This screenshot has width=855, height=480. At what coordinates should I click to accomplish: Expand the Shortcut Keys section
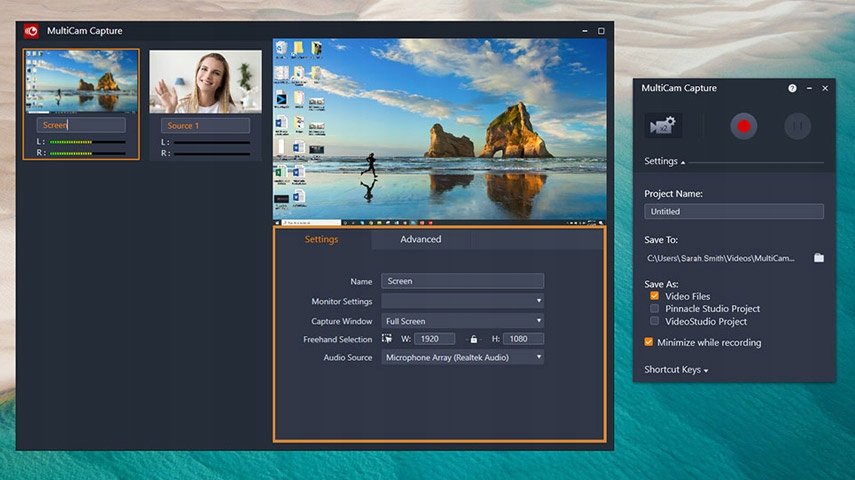click(x=675, y=370)
